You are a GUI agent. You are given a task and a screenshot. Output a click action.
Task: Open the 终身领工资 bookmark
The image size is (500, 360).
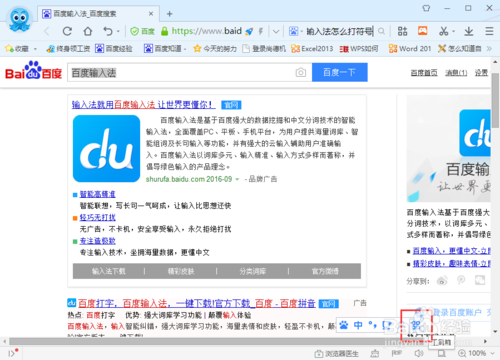coord(68,49)
